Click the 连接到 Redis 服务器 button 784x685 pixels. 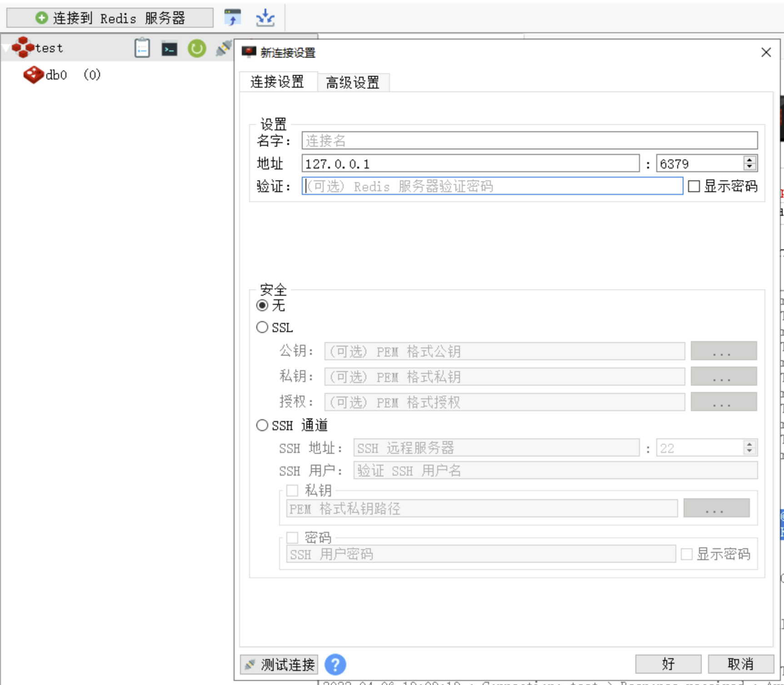[x=110, y=18]
